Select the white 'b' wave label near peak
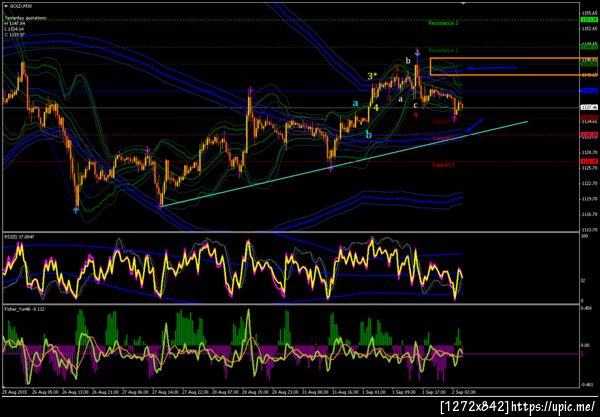The width and height of the screenshot is (600, 417). coord(408,60)
